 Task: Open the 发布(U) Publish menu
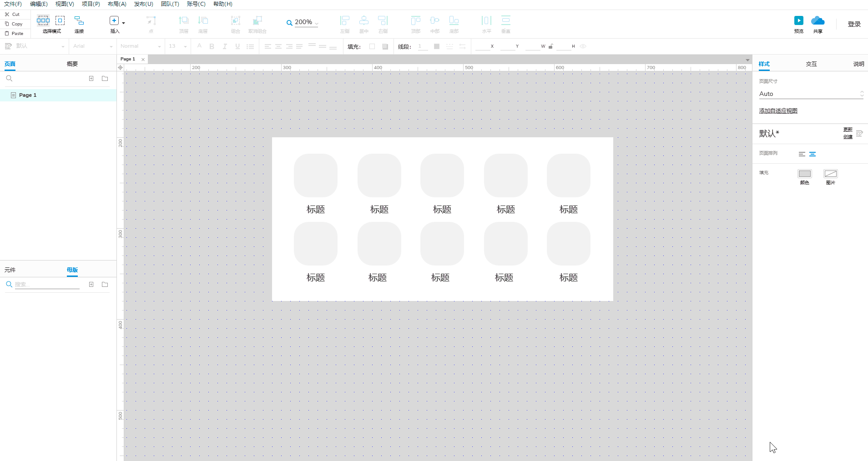(x=143, y=4)
